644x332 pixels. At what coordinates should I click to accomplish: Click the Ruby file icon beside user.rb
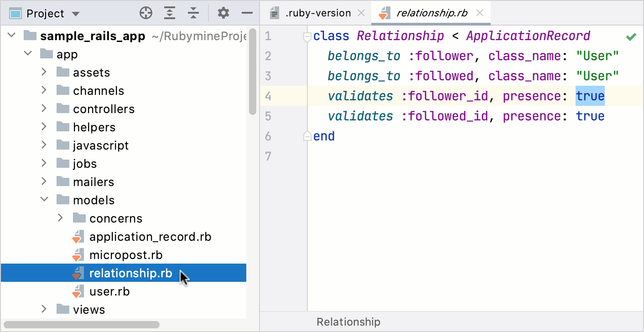(x=78, y=291)
